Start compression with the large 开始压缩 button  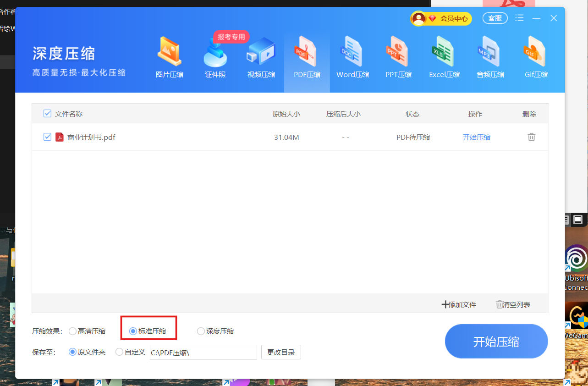[x=496, y=342]
